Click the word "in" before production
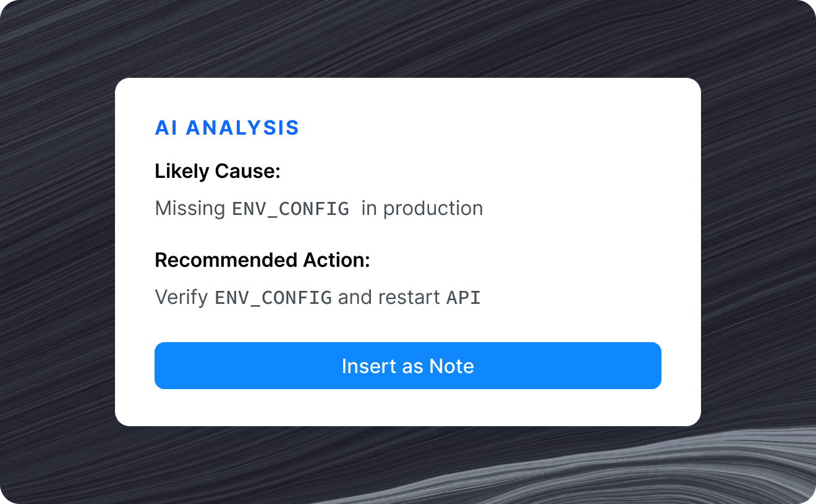This screenshot has width=816, height=504. tap(369, 208)
